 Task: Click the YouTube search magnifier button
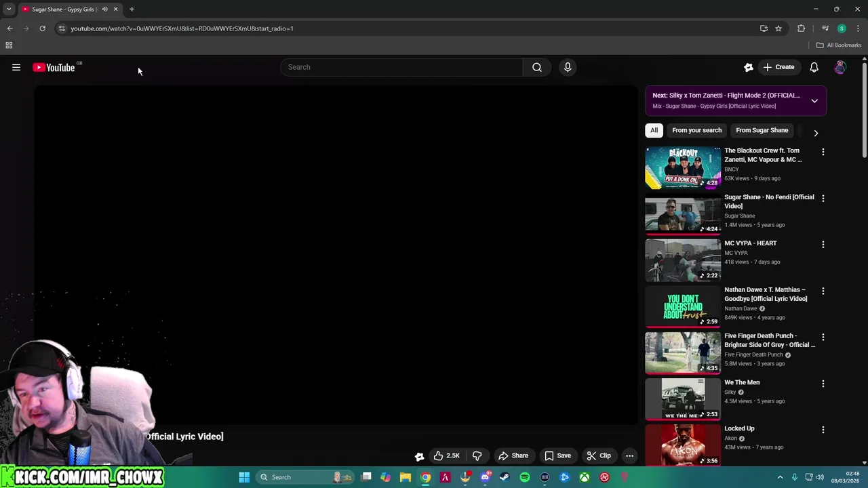pos(536,67)
